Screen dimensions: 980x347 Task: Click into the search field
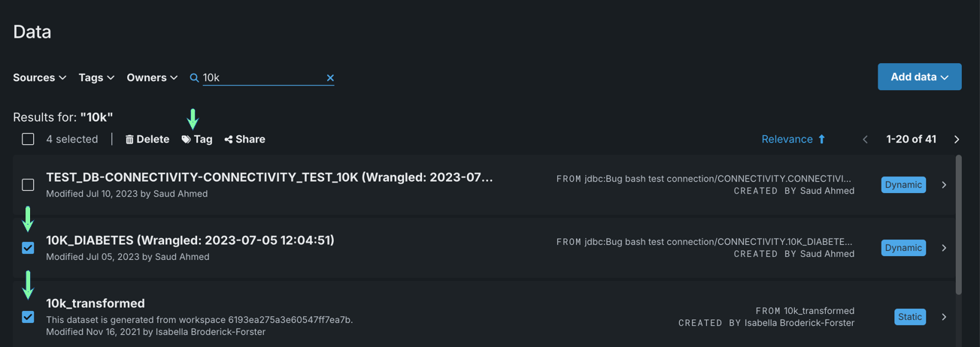pos(262,77)
